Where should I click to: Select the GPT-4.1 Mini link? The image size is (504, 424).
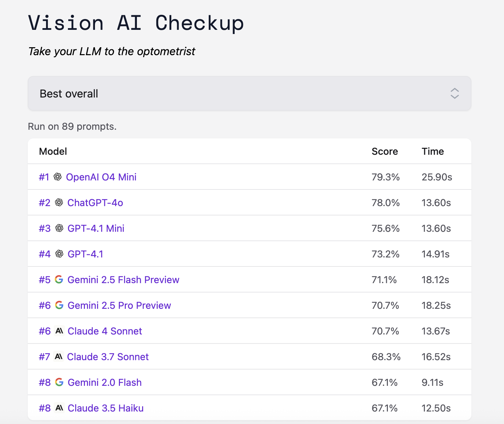[x=96, y=228]
